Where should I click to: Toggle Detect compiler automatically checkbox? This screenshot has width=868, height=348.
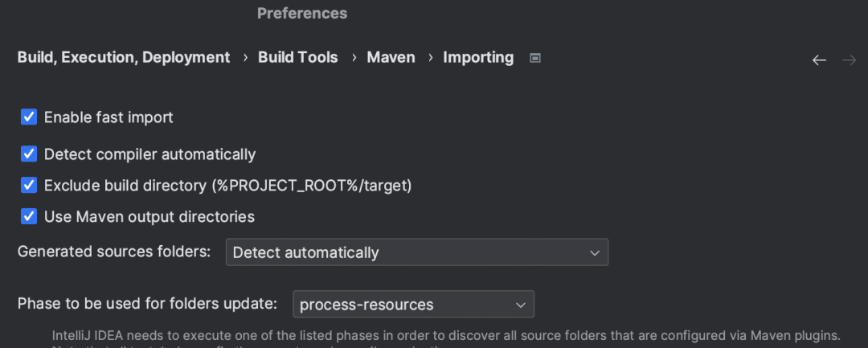[29, 154]
